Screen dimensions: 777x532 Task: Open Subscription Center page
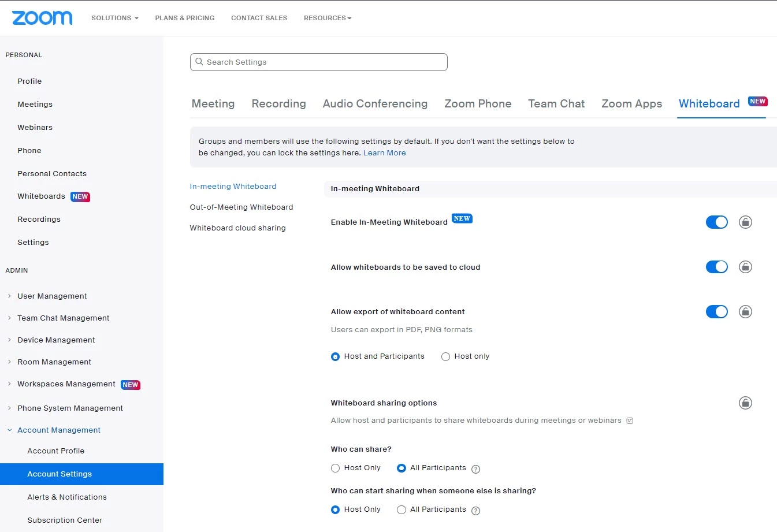(x=65, y=520)
